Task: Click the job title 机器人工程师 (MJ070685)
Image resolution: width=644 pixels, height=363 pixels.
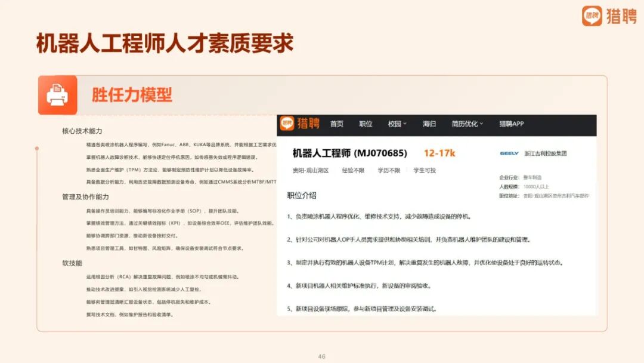Action: 350,153
